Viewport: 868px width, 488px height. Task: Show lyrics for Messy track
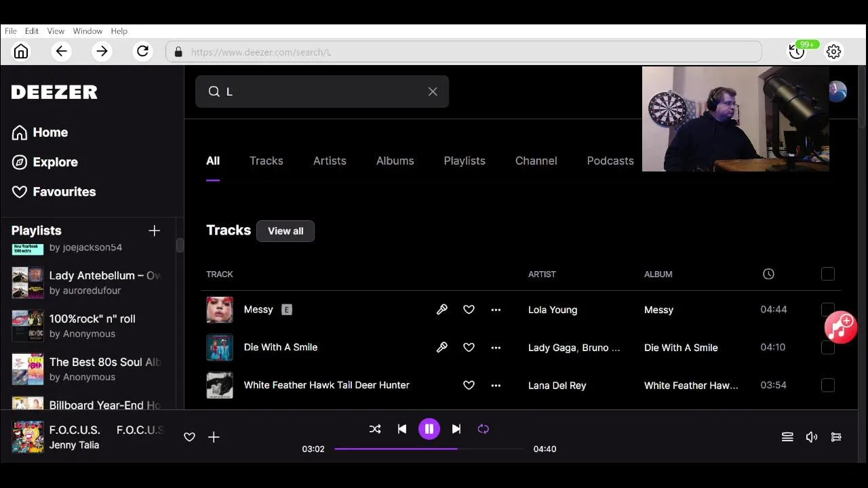click(x=441, y=310)
